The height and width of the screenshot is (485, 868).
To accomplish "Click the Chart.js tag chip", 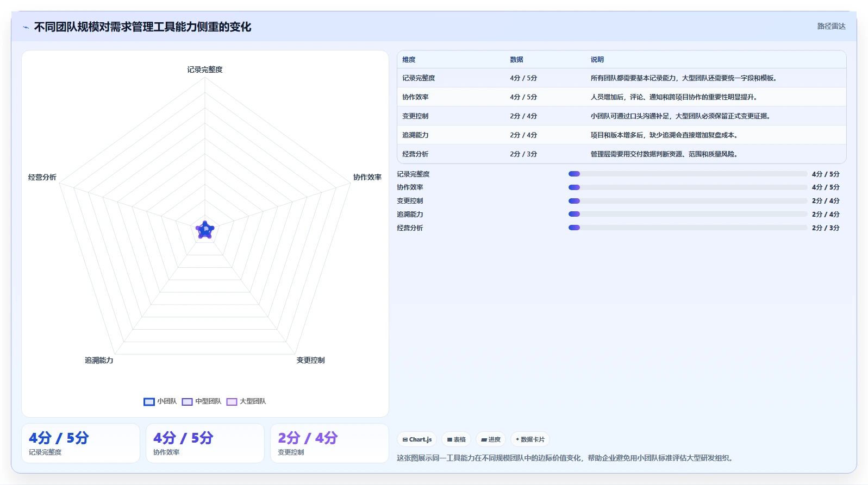I will point(417,439).
